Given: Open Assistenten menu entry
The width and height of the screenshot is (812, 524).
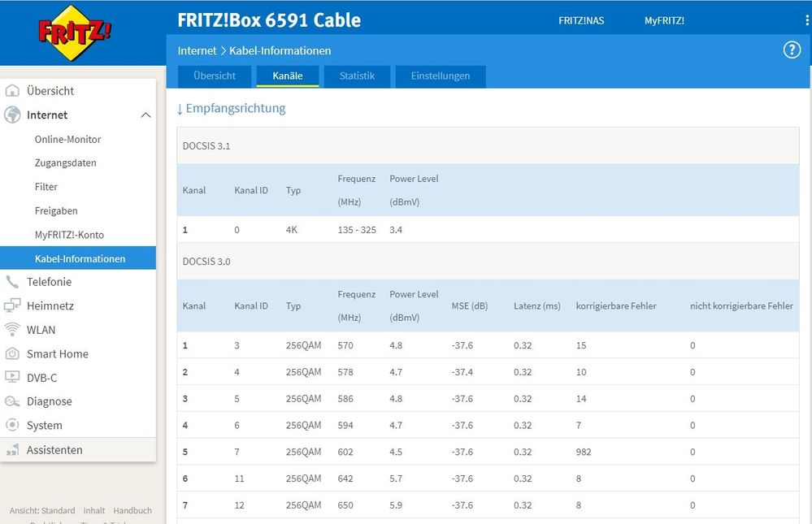Looking at the screenshot, I should pyautogui.click(x=54, y=450).
